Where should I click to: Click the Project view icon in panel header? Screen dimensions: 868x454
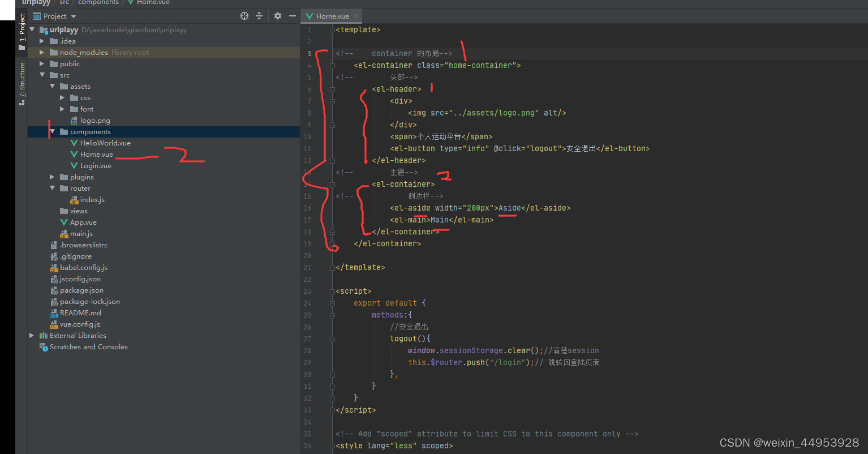(37, 16)
